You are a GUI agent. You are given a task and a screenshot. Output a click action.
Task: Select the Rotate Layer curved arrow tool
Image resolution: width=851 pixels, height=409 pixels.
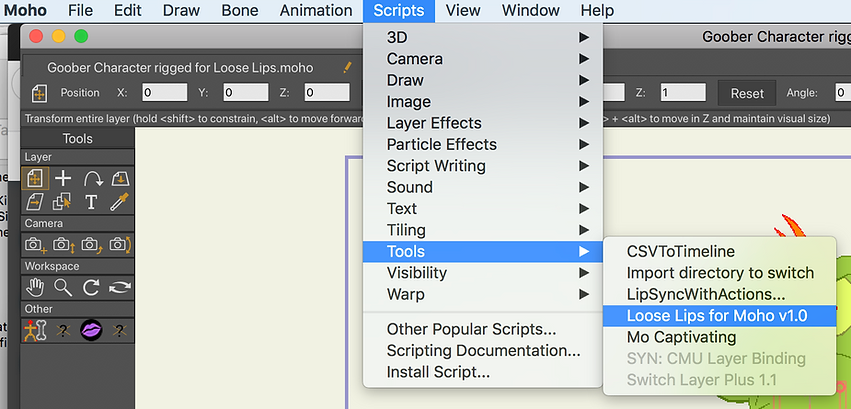92,178
